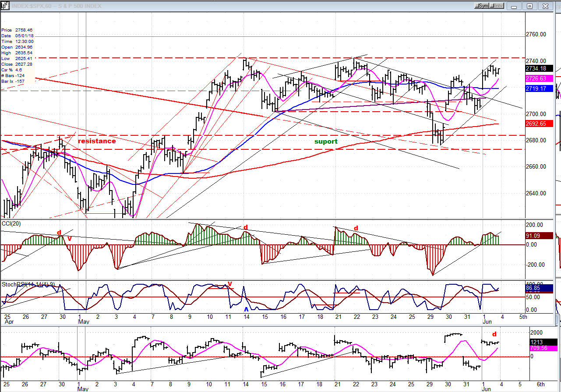
Task: Click the blue caret marker in StochRSI panel
Action: [247, 310]
